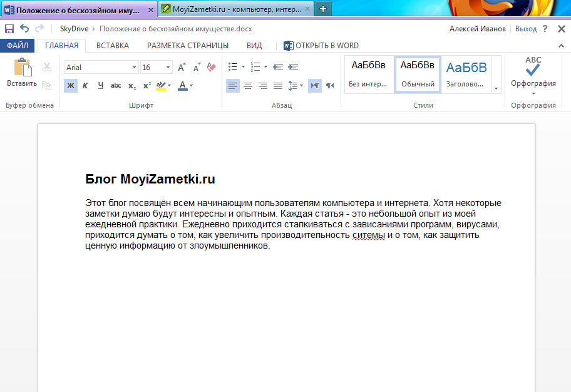Click ОТКРЫТЬ В WORD

[x=321, y=46]
